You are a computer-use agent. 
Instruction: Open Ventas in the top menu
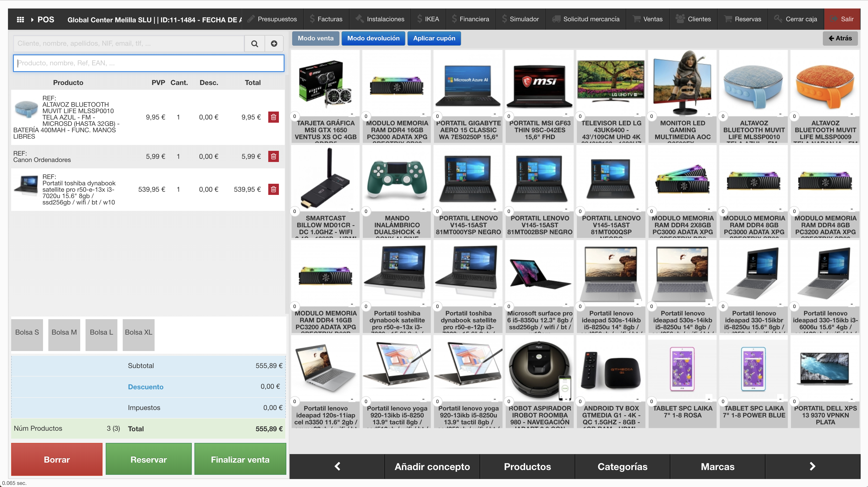[x=648, y=19]
